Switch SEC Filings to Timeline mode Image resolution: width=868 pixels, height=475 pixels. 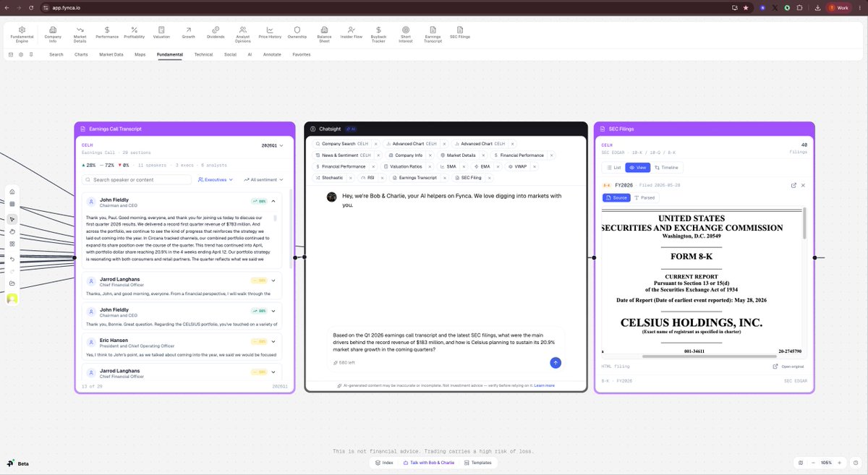click(666, 167)
